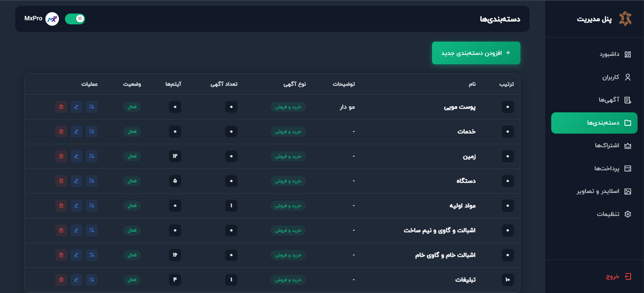Viewport: 644px width, 293px height.
Task: Click the order number ۱۰ for تبلیغات
Action: [508, 280]
